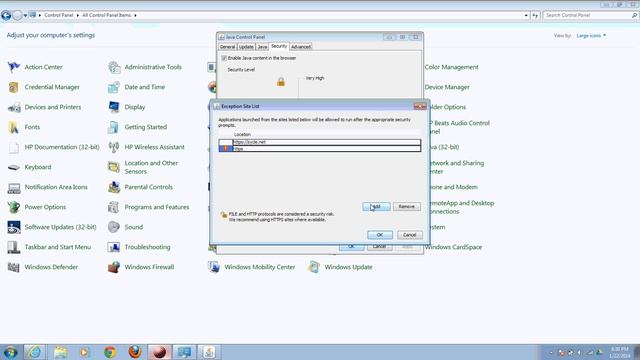Open Parental Controls icon
640x360 pixels.
[114, 187]
